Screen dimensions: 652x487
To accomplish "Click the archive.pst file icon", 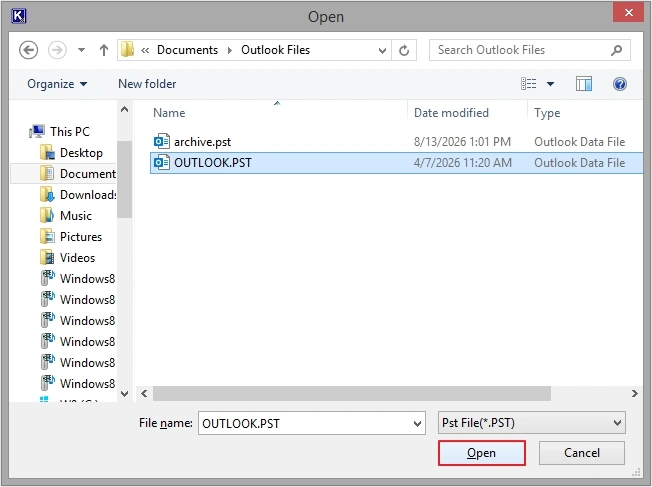I will [x=162, y=141].
